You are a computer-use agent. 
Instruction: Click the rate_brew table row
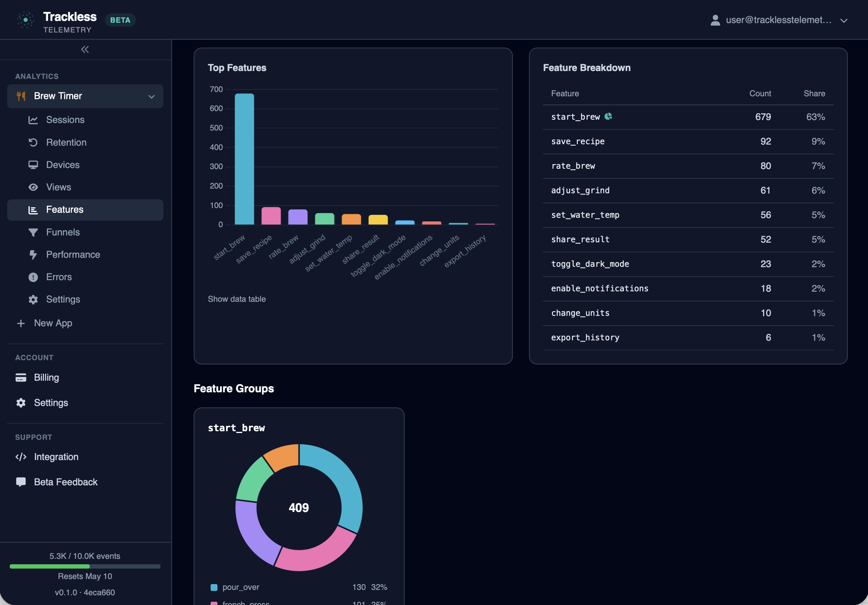pos(688,166)
